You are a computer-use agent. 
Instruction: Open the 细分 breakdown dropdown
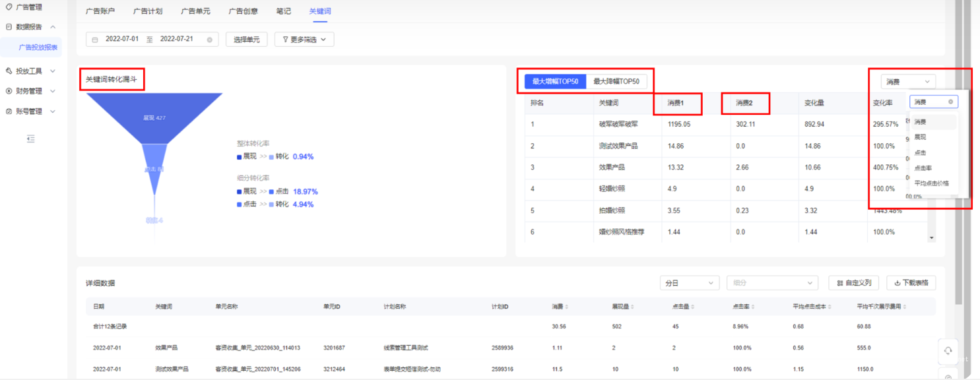[x=771, y=283]
